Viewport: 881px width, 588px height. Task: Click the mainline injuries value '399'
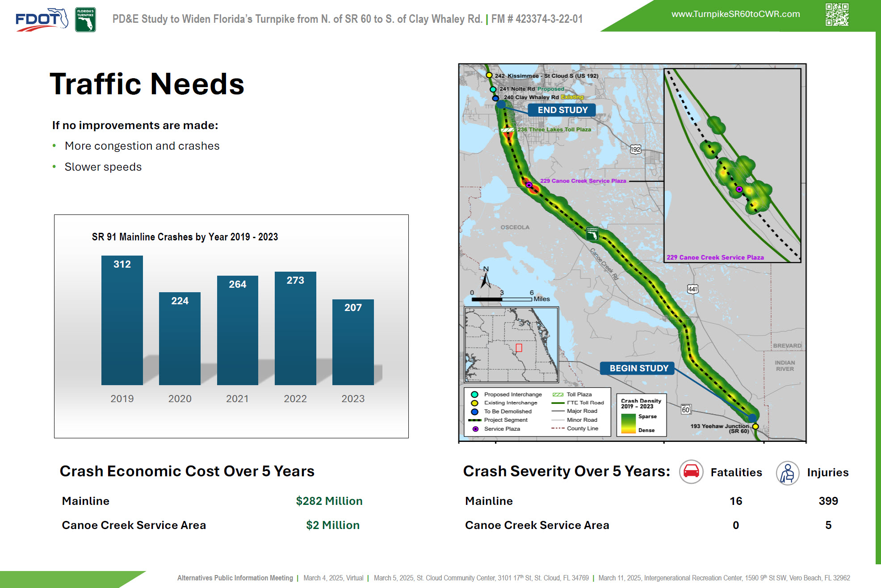(x=828, y=501)
